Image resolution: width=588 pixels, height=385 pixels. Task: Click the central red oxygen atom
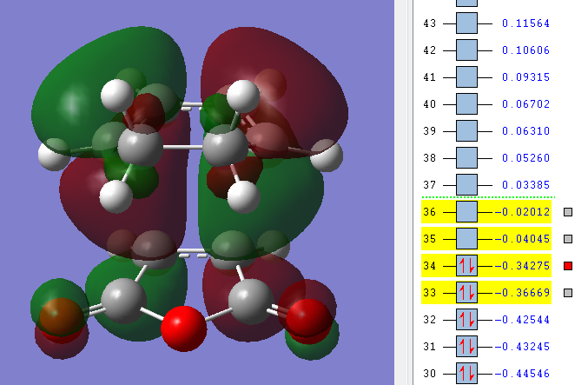(x=184, y=329)
